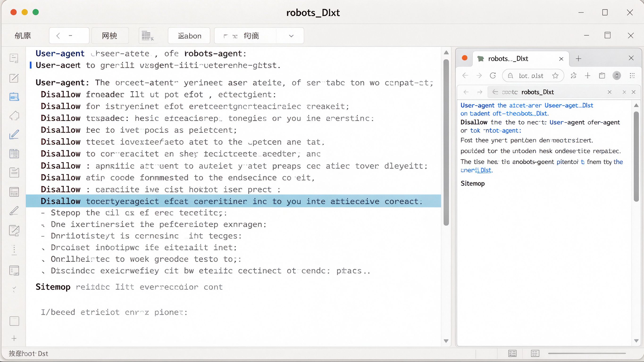Click the browser address bar field

533,76
